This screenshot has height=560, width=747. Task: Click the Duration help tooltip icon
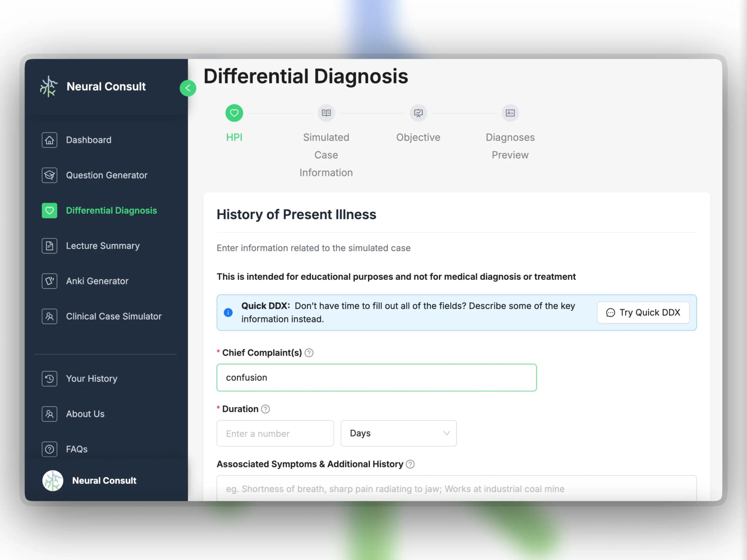click(266, 409)
